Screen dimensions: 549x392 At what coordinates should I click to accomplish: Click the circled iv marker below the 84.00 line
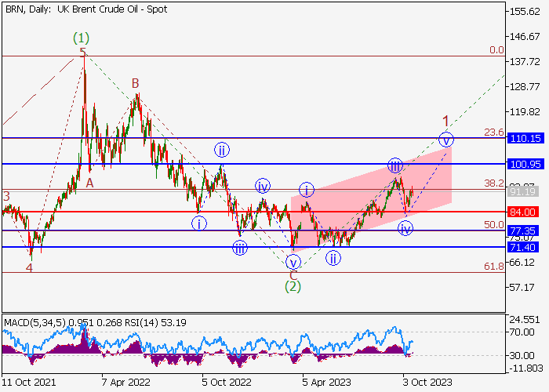point(405,229)
